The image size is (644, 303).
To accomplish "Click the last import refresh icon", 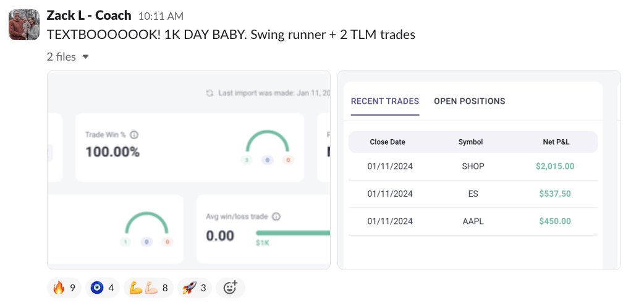I will (210, 93).
